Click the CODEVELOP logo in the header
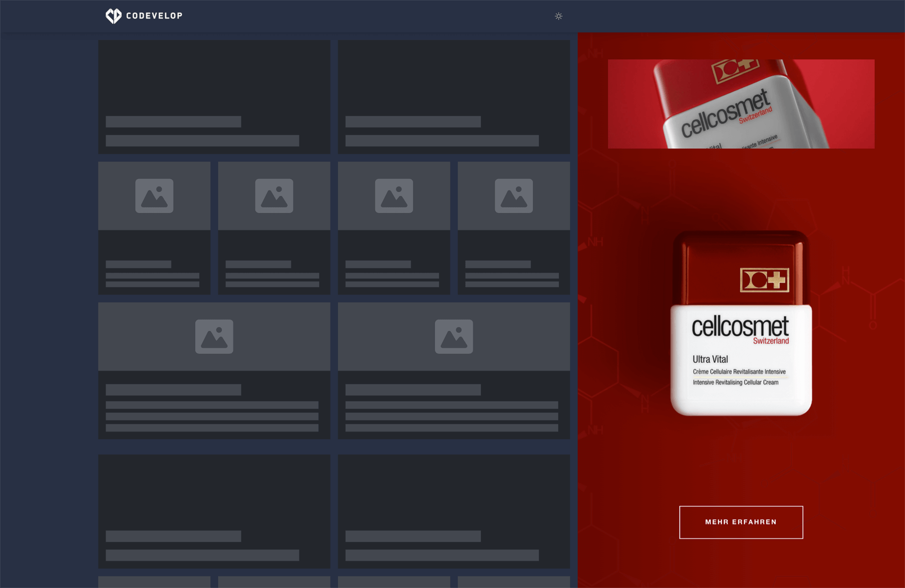The image size is (905, 588). click(x=144, y=16)
